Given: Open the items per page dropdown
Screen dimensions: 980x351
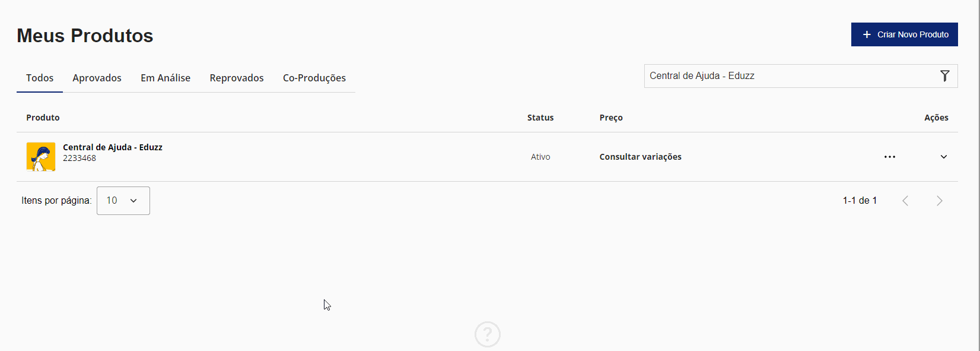Looking at the screenshot, I should click(x=123, y=201).
